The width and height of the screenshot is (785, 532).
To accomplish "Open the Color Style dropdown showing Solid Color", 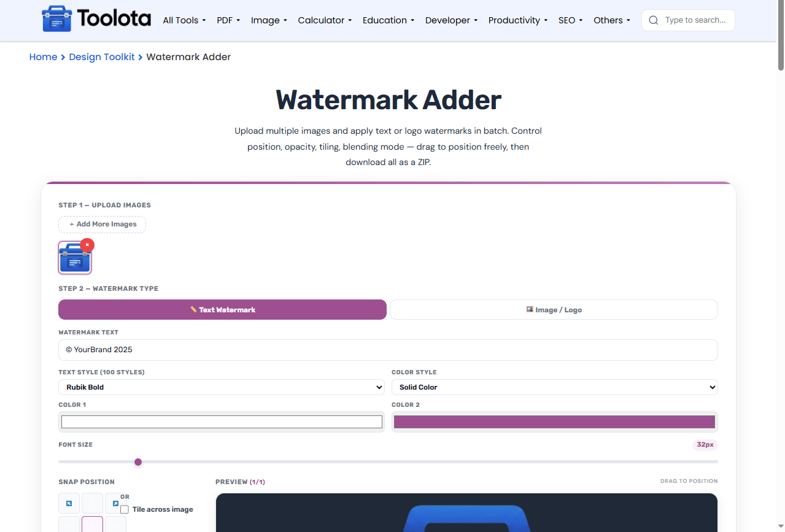I will [x=555, y=387].
